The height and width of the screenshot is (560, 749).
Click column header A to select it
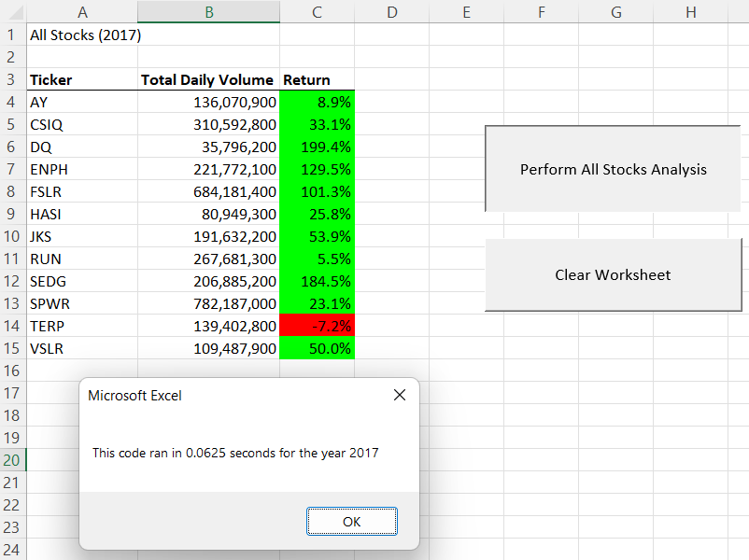pos(82,12)
